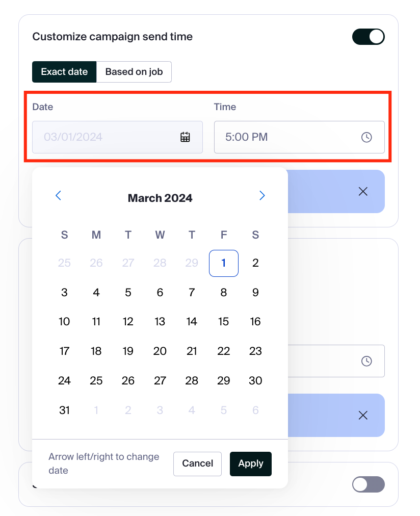The image size is (420, 516).
Task: Dismiss the lower blue banner with X
Action: click(363, 416)
